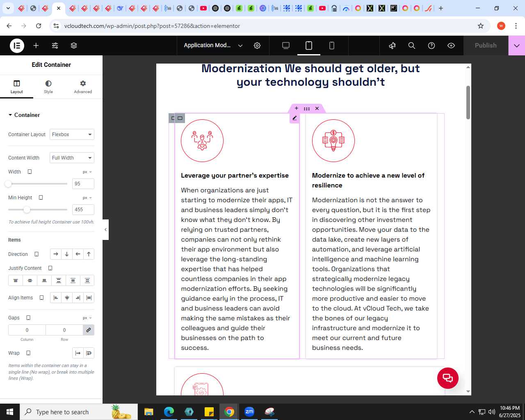This screenshot has width=525, height=420.
Task: Toggle Justify Content responsive device icon
Action: [x=50, y=268]
